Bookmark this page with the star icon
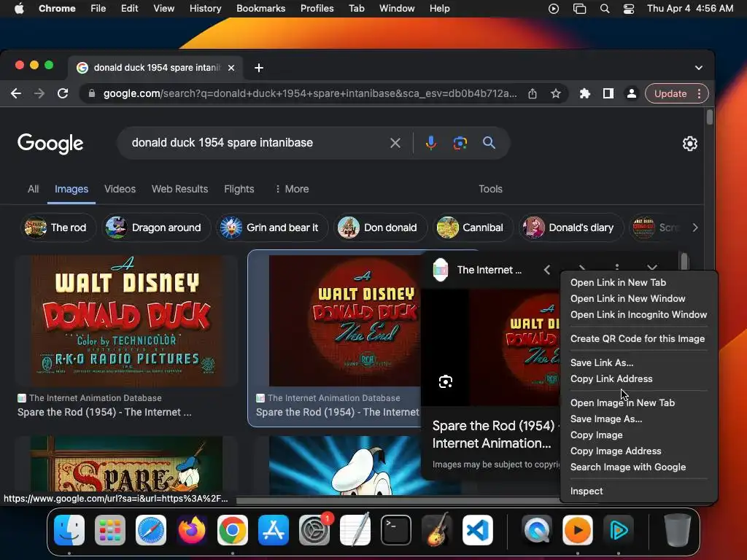The image size is (747, 560). pos(555,93)
